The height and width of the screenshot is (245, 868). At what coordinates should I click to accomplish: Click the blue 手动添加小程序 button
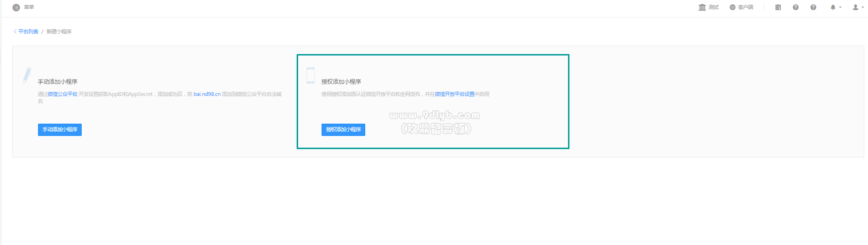[x=60, y=130]
